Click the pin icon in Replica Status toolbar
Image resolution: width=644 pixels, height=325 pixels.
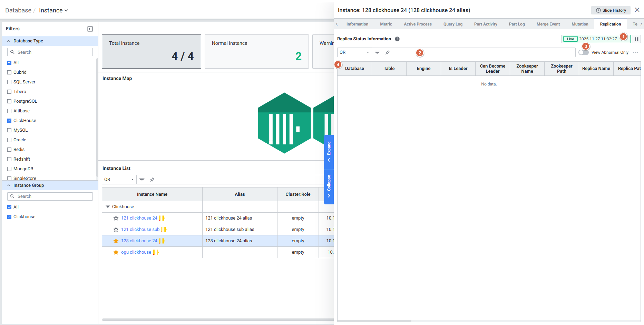[x=388, y=52]
